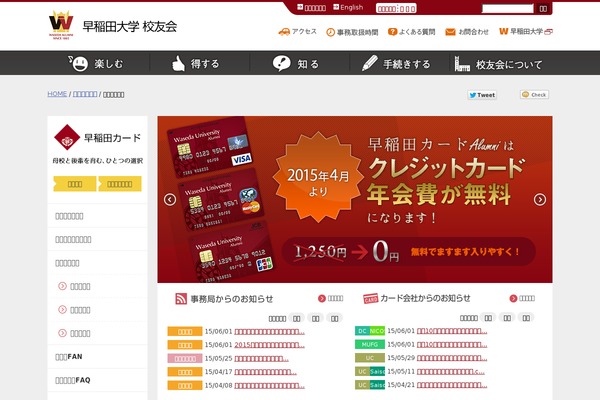The height and width of the screenshot is (400, 600).
Task: Click the search input field in header
Action: (x=507, y=8)
